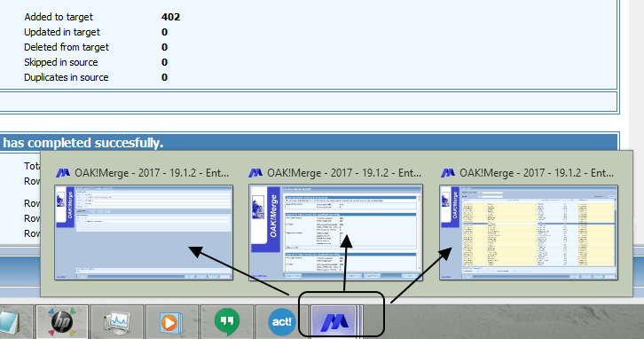Launch the performance monitor taskbar icon
The height and width of the screenshot is (339, 644).
117,322
